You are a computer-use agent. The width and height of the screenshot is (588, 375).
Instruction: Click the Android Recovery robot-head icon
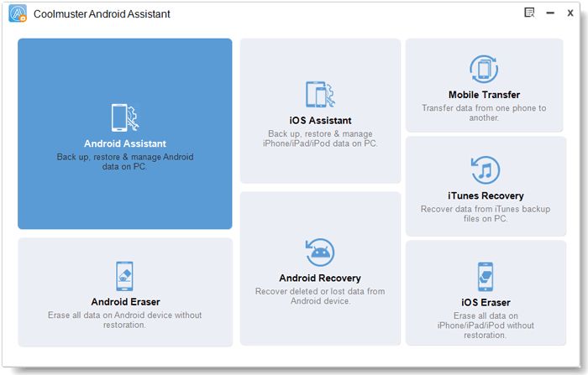[320, 252]
